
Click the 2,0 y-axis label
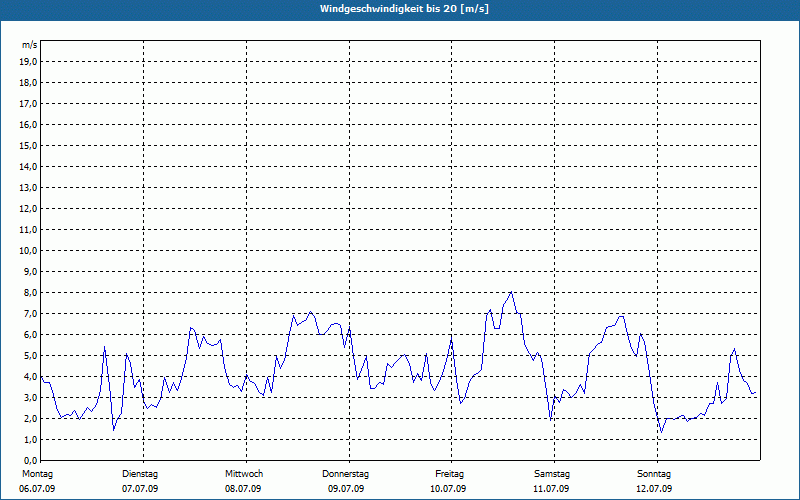tap(31, 419)
